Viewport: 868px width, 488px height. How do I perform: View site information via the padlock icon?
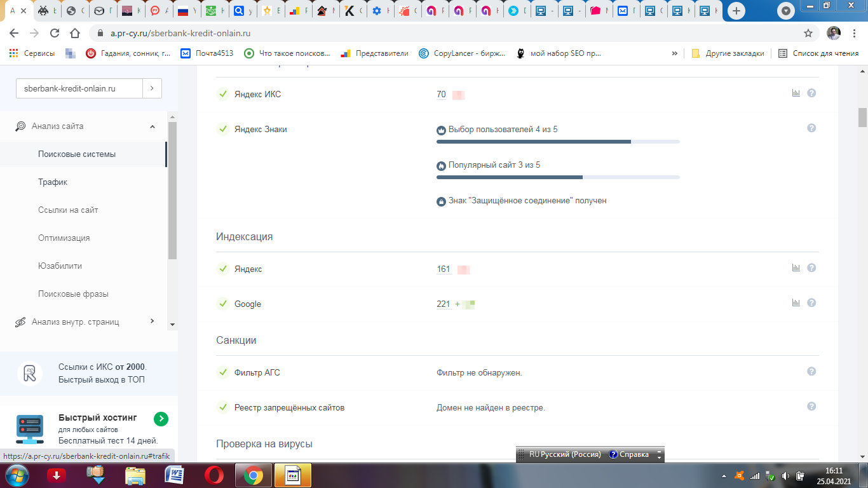tap(100, 33)
